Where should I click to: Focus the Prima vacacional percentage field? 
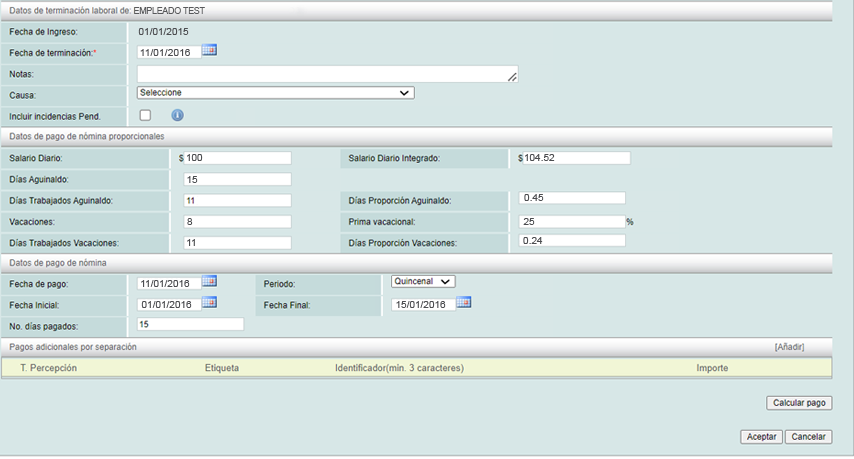tap(572, 221)
